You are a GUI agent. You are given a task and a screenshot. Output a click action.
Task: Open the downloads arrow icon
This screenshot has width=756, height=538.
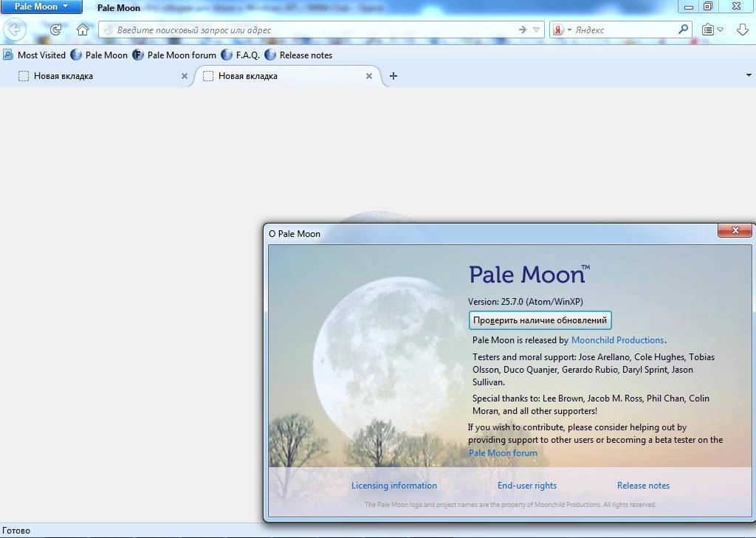[x=743, y=30]
